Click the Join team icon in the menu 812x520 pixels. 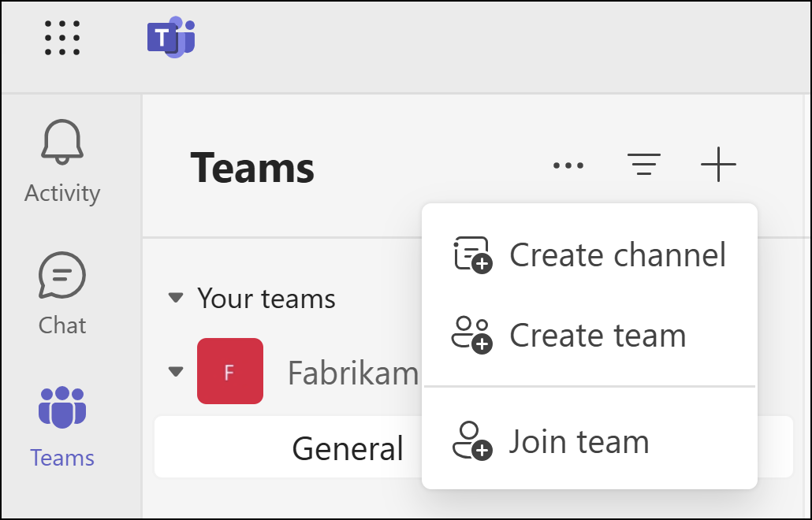pyautogui.click(x=471, y=441)
